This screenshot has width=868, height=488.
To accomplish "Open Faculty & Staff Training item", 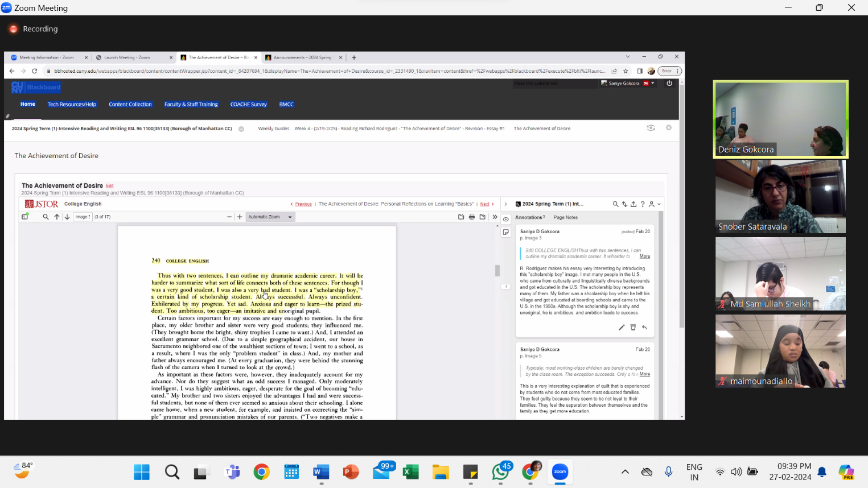I will click(x=191, y=104).
